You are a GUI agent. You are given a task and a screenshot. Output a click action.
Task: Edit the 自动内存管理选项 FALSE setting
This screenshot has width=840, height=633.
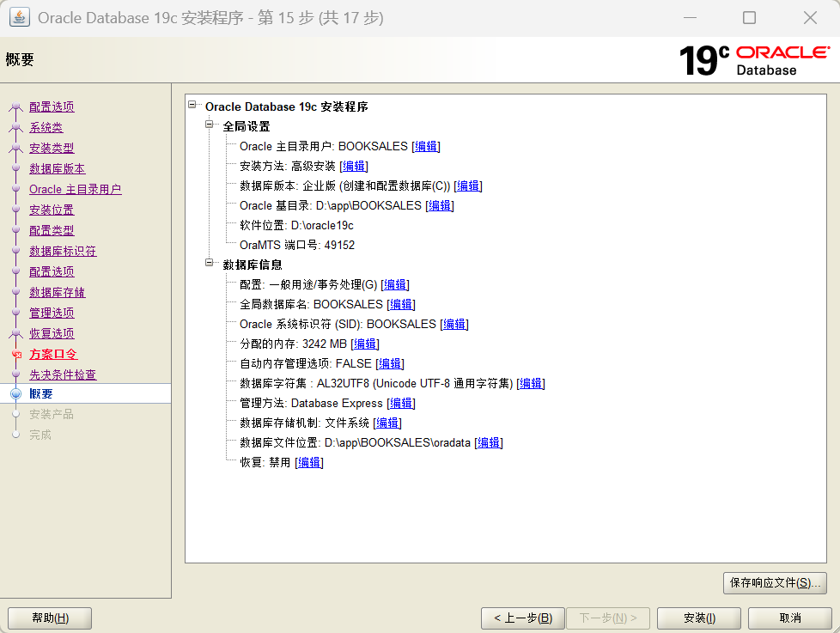coord(389,363)
